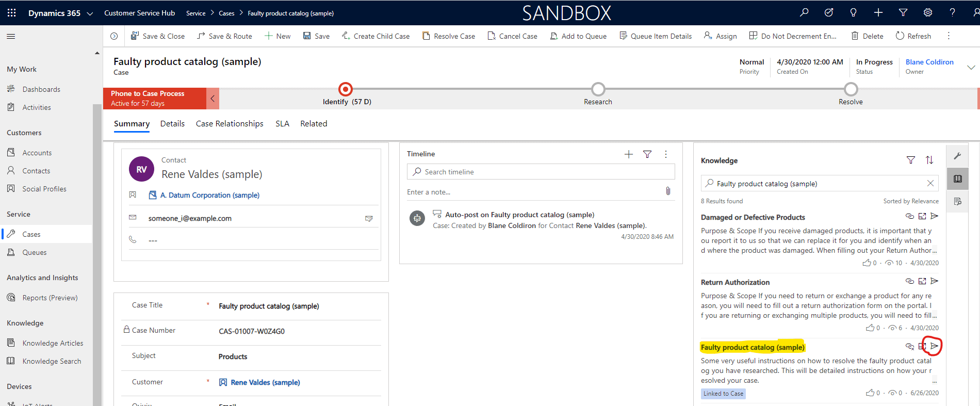Open timeline more options ellipsis
The image size is (980, 406).
(x=666, y=154)
